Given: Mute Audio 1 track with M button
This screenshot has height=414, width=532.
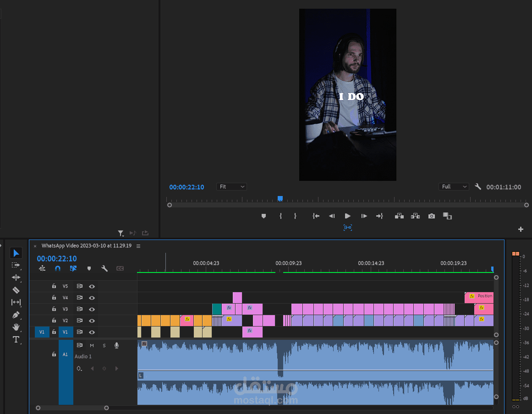Looking at the screenshot, I should [x=92, y=345].
